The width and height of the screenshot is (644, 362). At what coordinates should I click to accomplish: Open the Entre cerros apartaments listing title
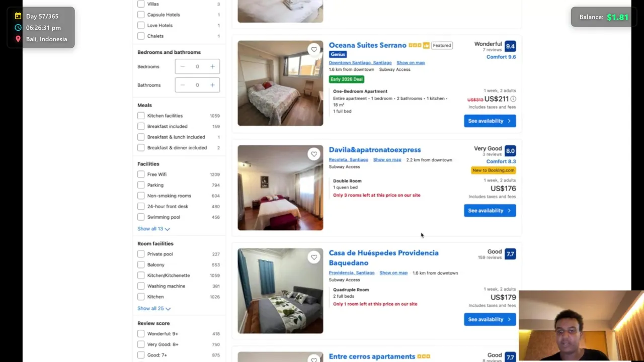pos(372,356)
